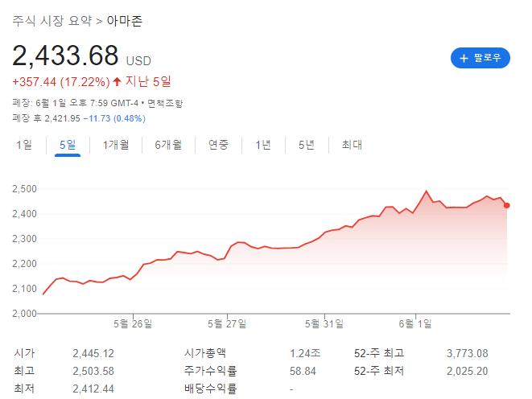Select the 최대 maximum range tab
The image size is (532, 399).
point(352,145)
